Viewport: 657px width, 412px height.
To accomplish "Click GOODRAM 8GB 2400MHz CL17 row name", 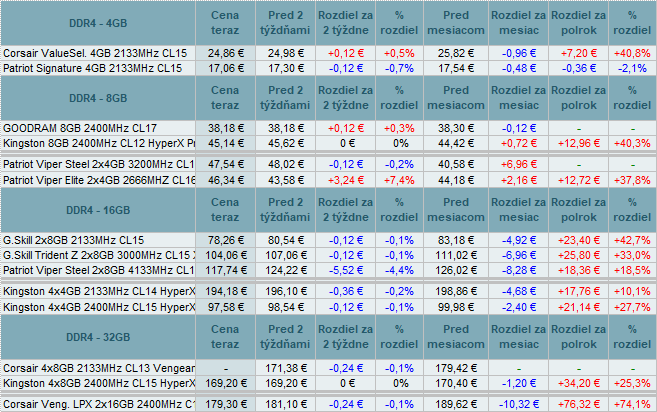I will [80, 128].
